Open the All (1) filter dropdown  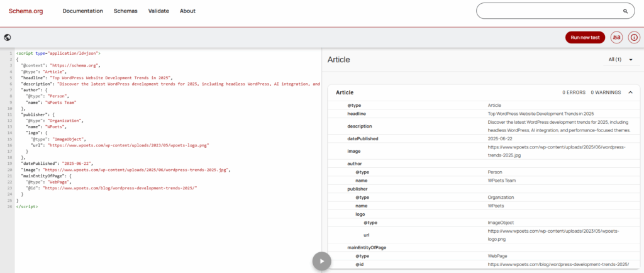click(x=621, y=60)
